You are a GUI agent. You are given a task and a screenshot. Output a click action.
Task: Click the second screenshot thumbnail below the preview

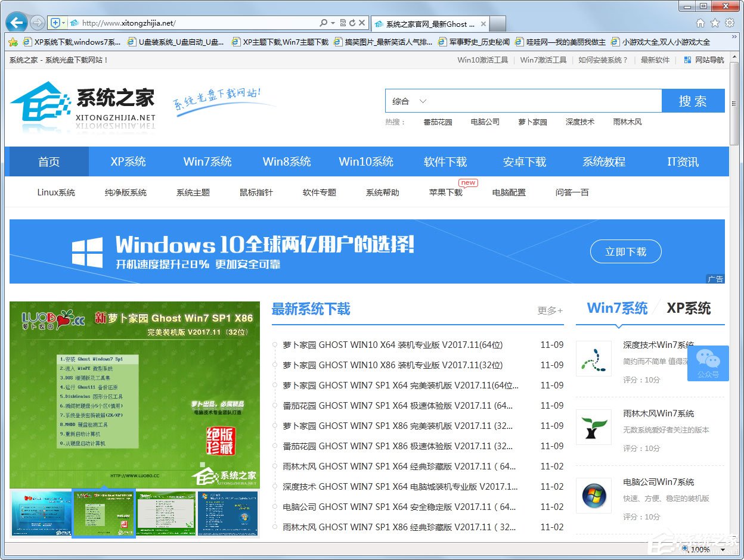tap(104, 515)
